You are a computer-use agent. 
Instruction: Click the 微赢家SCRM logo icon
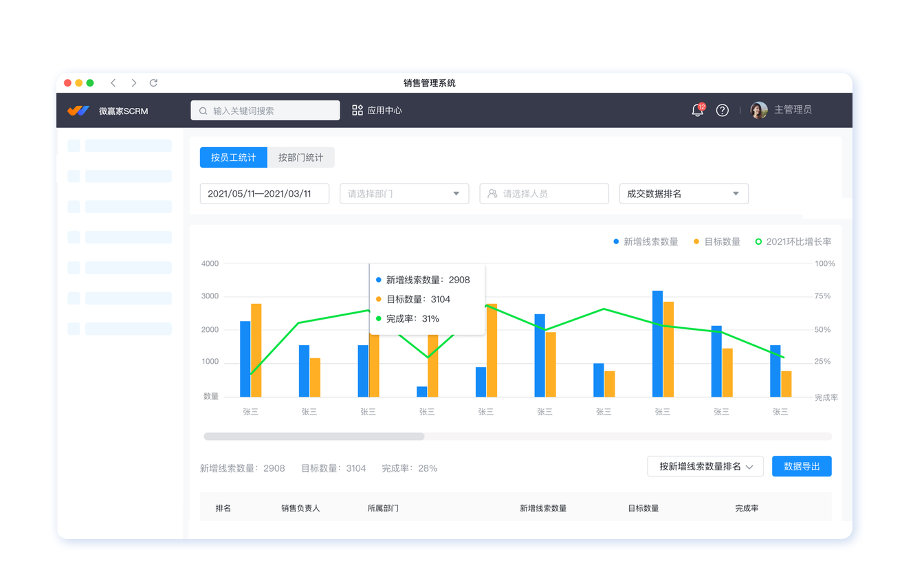(x=78, y=111)
